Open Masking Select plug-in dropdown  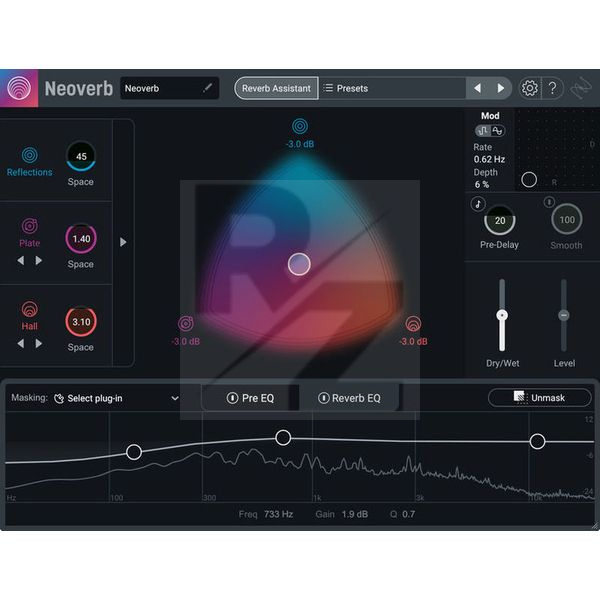click(x=116, y=398)
